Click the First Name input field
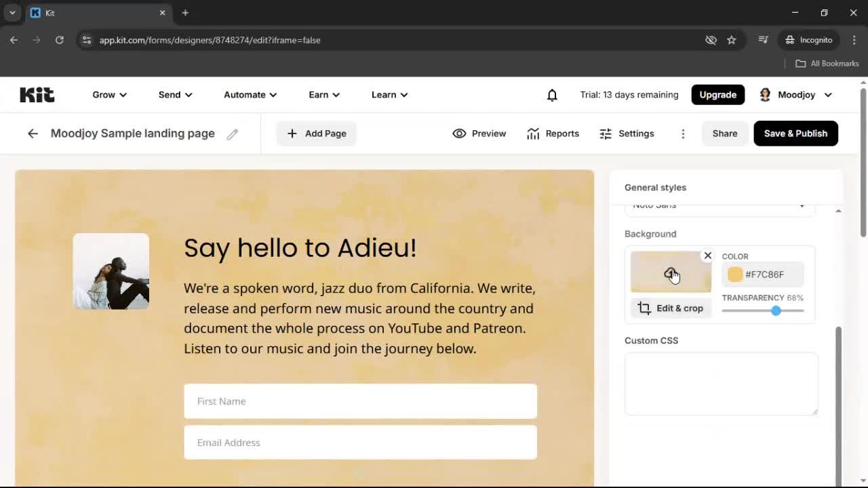Screen dimensions: 868x488 click(360, 401)
